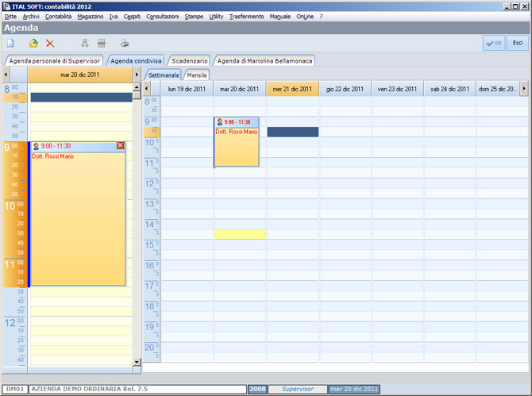Go to next day in the daily view
532x396 pixels.
(136, 74)
